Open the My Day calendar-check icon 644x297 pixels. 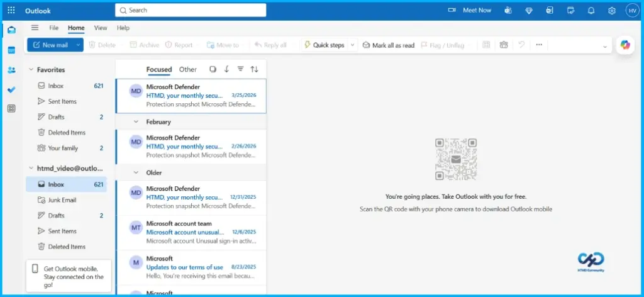[x=570, y=11]
